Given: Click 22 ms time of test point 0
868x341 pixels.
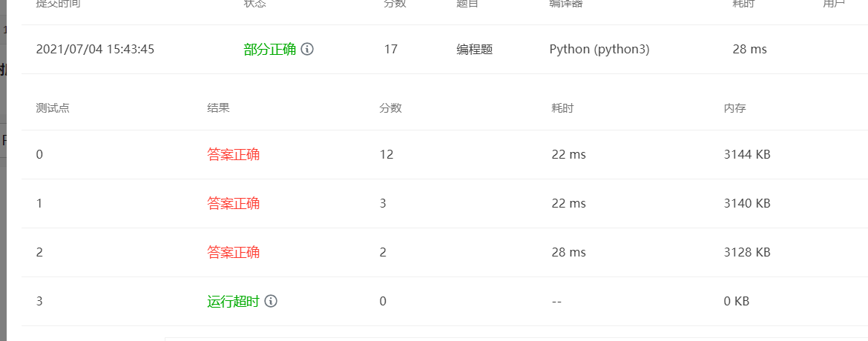Looking at the screenshot, I should [x=568, y=154].
